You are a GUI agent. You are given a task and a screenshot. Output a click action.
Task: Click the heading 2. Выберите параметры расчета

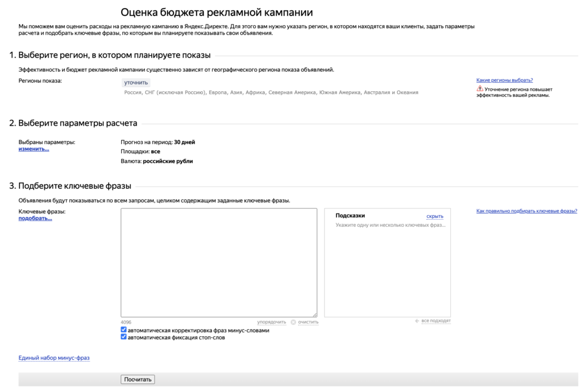[x=73, y=123]
